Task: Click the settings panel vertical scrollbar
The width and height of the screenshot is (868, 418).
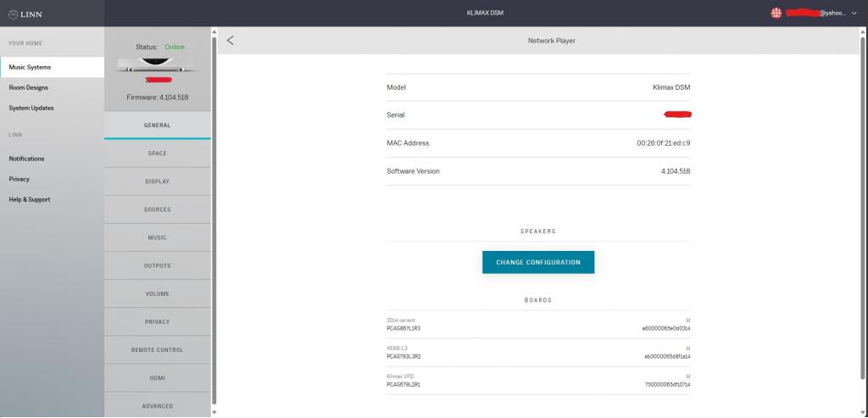Action: [x=214, y=220]
